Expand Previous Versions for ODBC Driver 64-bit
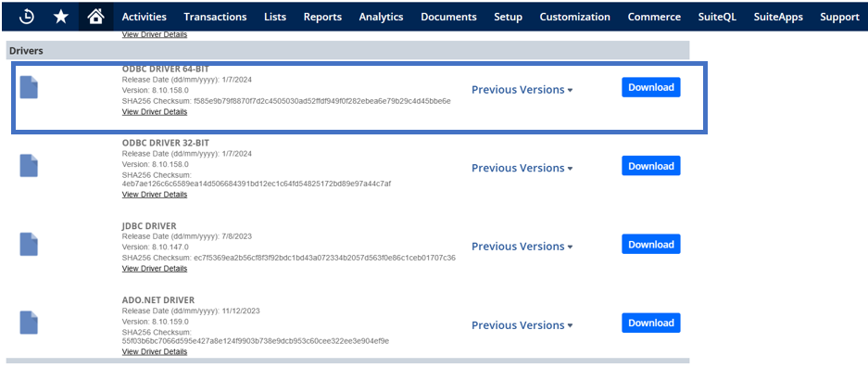Image resolution: width=868 pixels, height=368 pixels. [x=522, y=90]
